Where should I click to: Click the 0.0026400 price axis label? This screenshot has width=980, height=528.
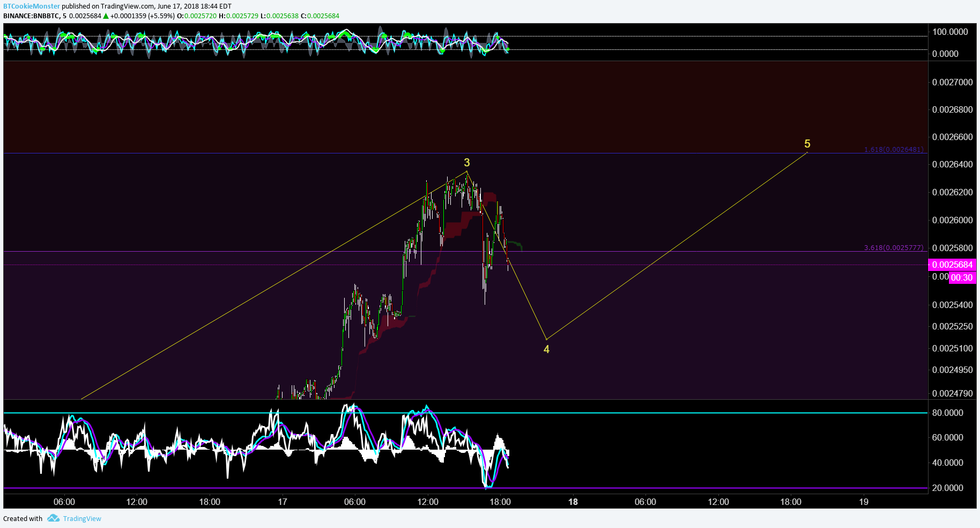953,164
